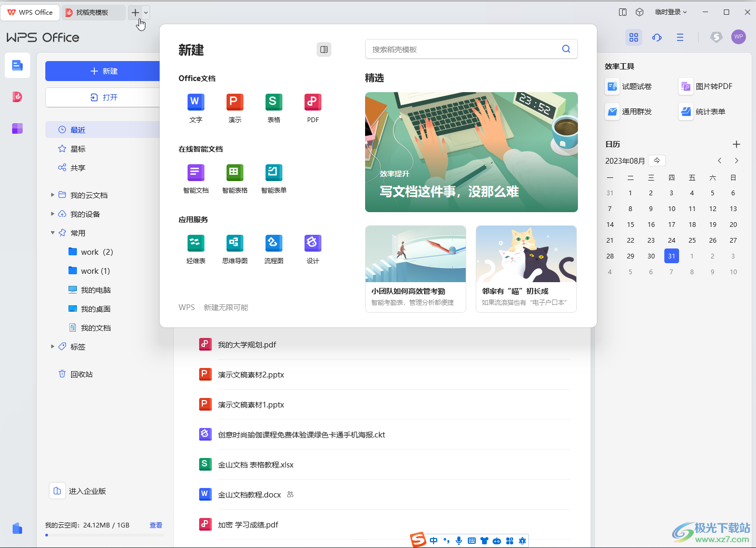The image size is (756, 548).
Task: Open the 写文档这件事 featured banner
Action: coord(472,152)
